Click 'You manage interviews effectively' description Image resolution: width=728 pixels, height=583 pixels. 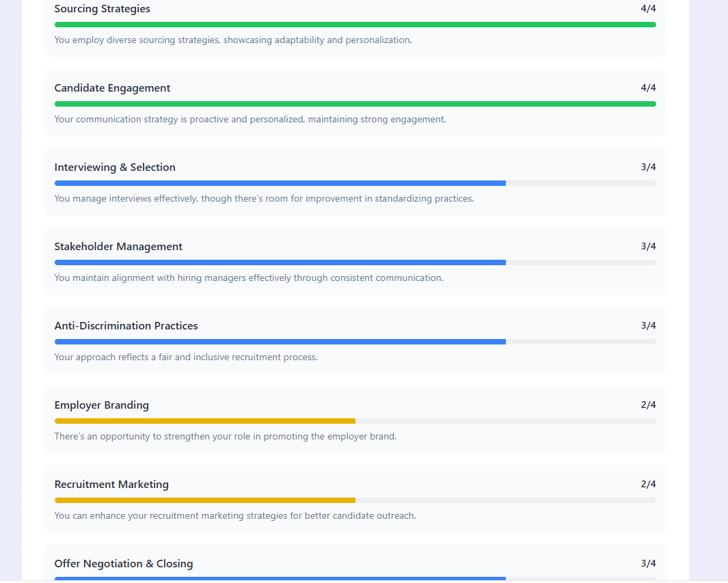point(264,199)
